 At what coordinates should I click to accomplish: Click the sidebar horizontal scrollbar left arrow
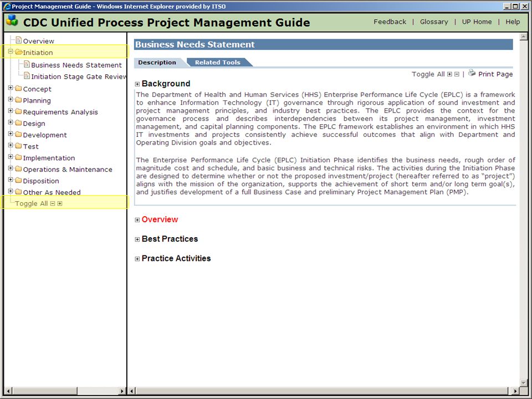point(8,391)
